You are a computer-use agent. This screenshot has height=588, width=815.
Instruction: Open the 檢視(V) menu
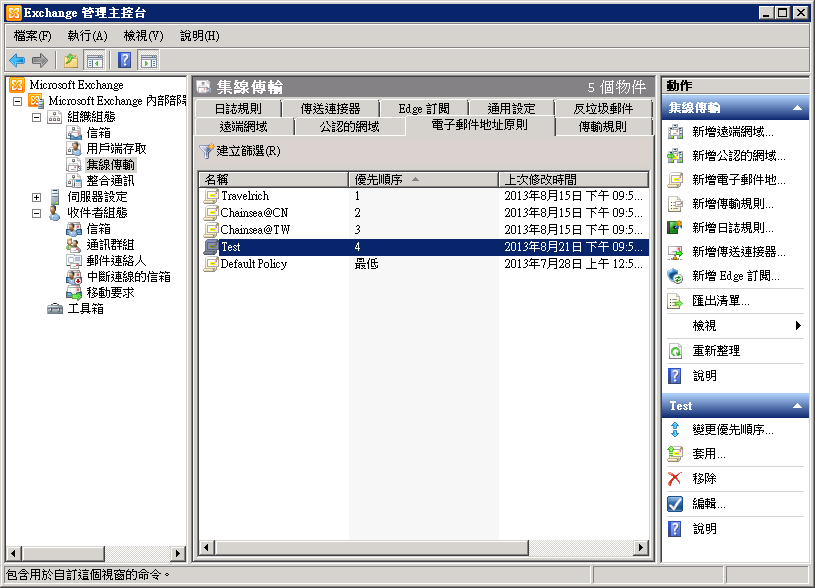143,36
